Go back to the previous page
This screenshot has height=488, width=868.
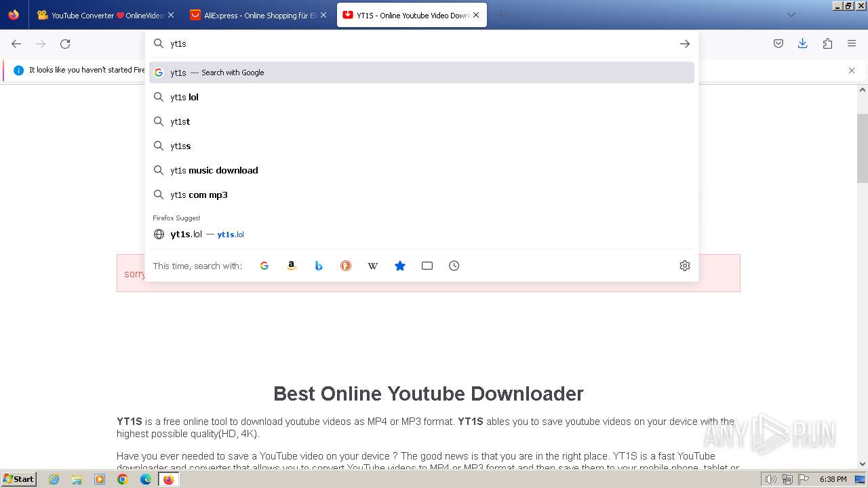(16, 43)
